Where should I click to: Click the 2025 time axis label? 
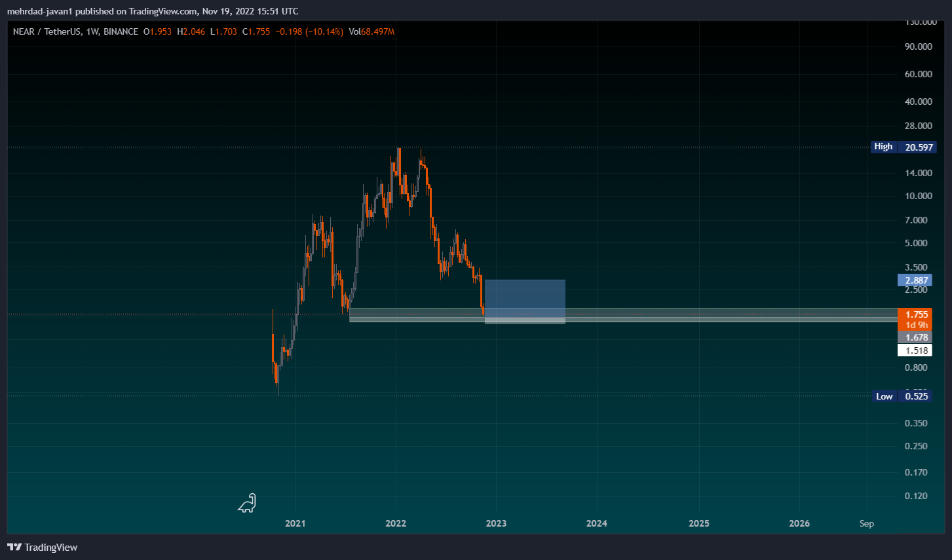click(699, 523)
